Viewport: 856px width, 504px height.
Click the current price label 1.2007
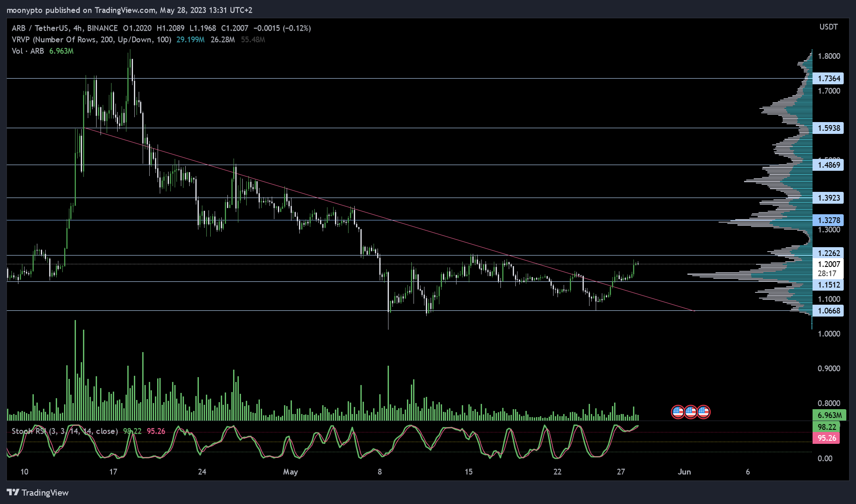pyautogui.click(x=828, y=264)
